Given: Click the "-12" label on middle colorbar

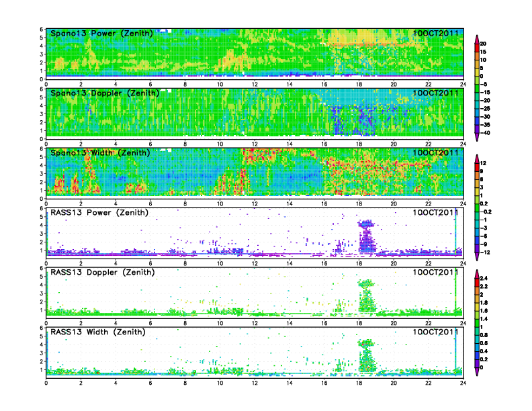Looking at the screenshot, I should (485, 253).
